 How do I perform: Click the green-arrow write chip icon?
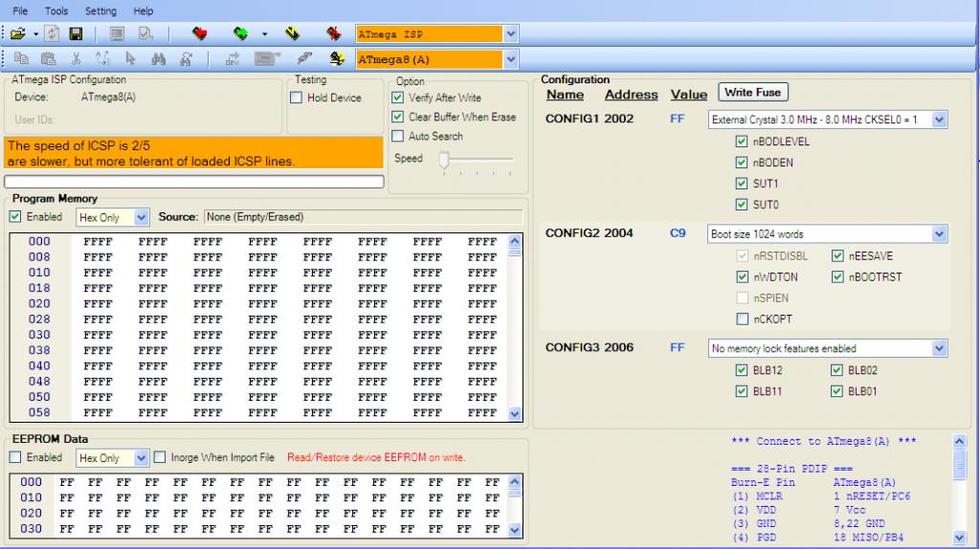tap(242, 34)
